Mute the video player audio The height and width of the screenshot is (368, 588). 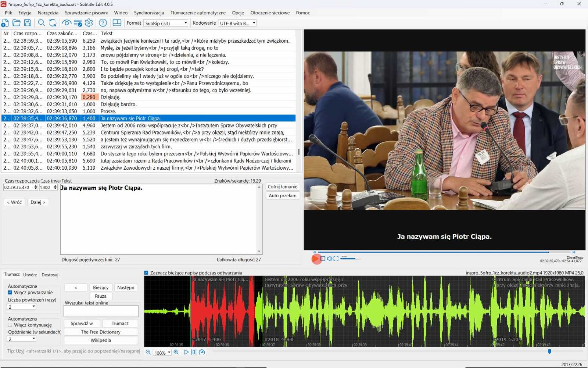(330, 259)
